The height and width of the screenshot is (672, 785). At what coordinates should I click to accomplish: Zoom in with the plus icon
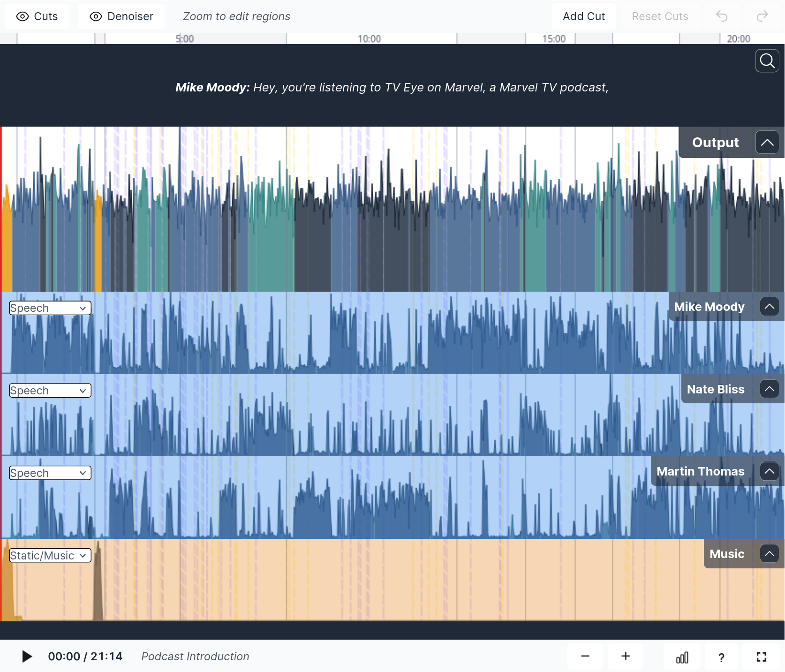pyautogui.click(x=625, y=656)
